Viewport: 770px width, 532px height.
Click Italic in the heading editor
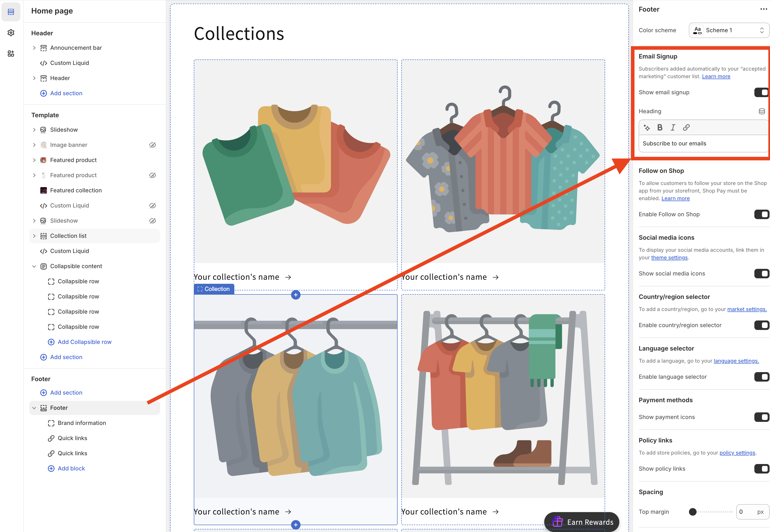point(673,127)
